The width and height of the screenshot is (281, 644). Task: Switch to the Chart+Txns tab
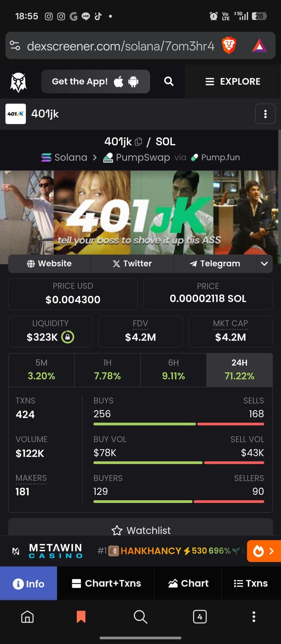106,583
